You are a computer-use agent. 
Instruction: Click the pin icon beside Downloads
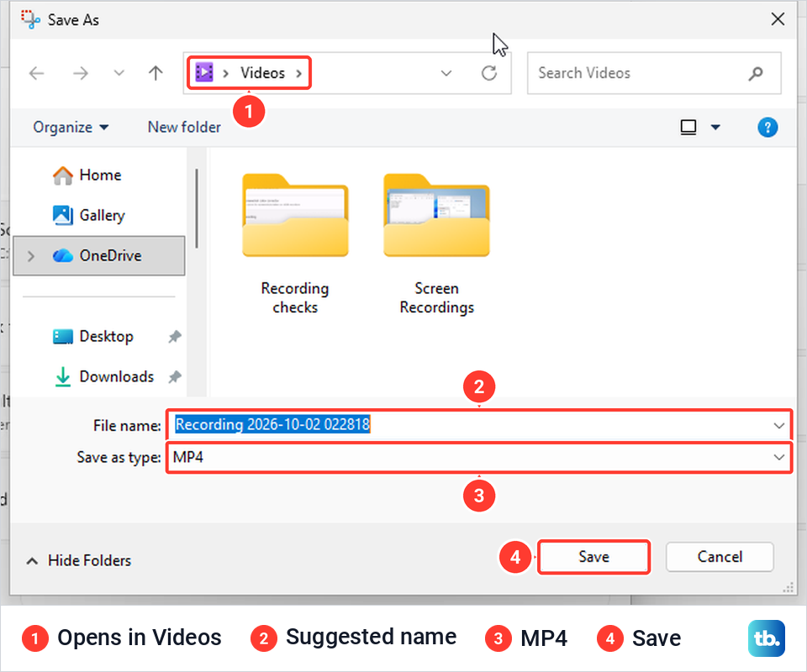(175, 377)
